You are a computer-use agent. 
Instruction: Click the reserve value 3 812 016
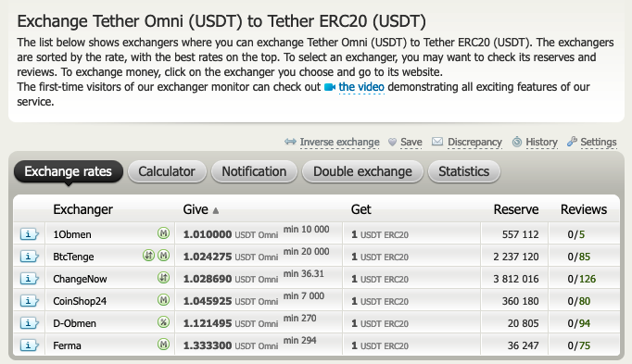516,279
